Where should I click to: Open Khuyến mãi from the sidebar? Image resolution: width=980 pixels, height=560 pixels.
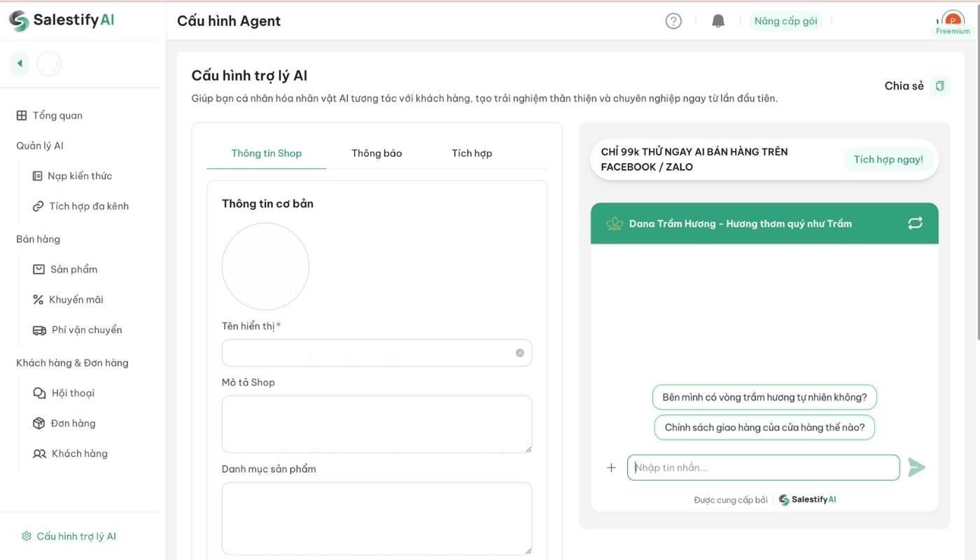tap(76, 299)
